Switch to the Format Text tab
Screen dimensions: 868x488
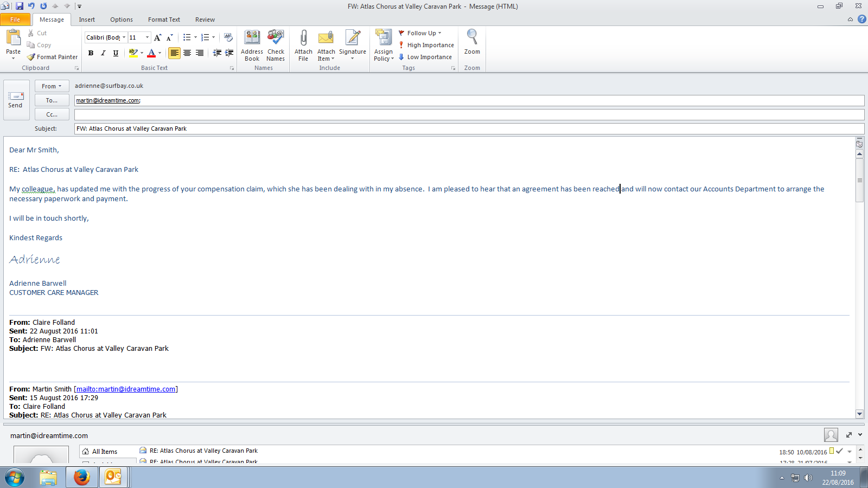[x=164, y=20]
